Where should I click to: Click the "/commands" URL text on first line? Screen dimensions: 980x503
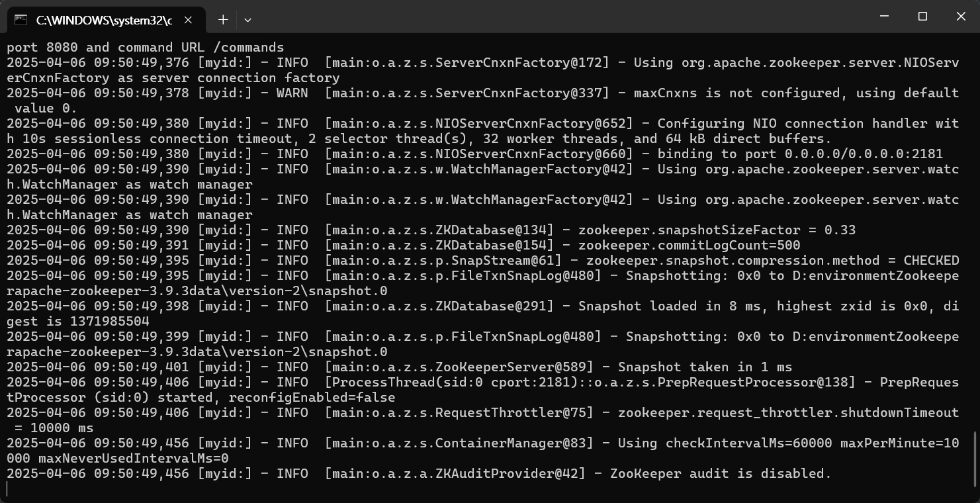[248, 47]
